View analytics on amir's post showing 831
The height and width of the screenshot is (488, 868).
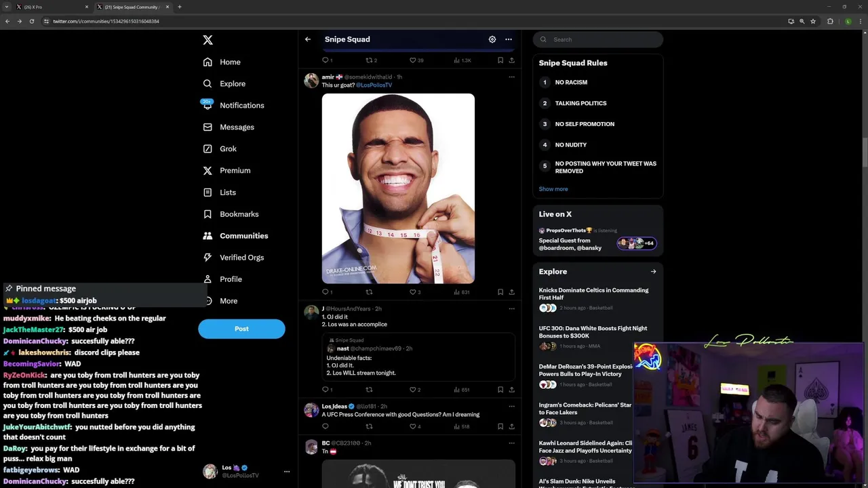point(461,292)
